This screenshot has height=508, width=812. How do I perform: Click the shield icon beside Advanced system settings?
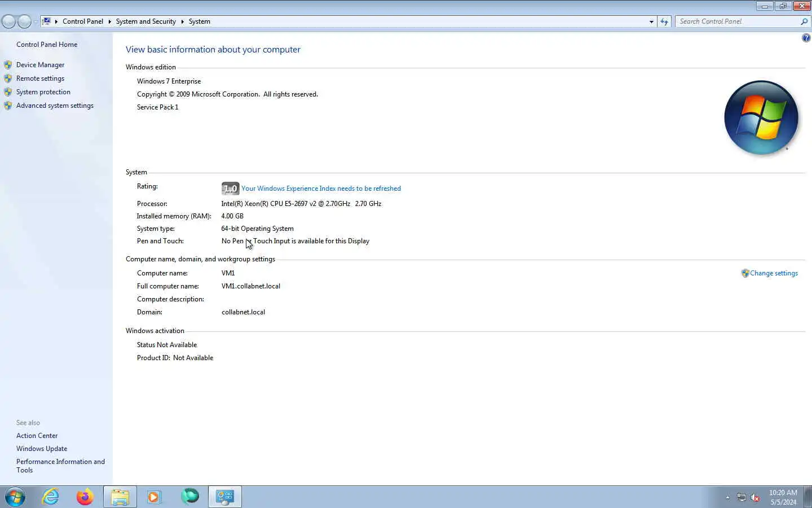(8, 106)
